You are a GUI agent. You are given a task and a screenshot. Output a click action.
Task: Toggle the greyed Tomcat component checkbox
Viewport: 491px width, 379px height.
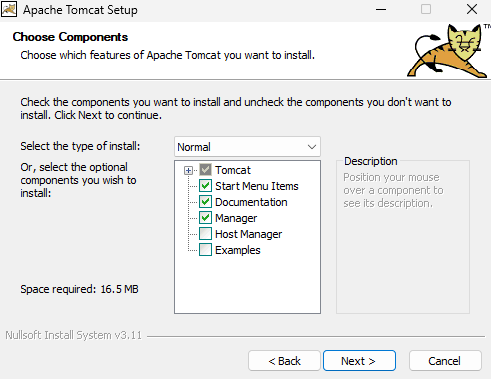click(205, 170)
